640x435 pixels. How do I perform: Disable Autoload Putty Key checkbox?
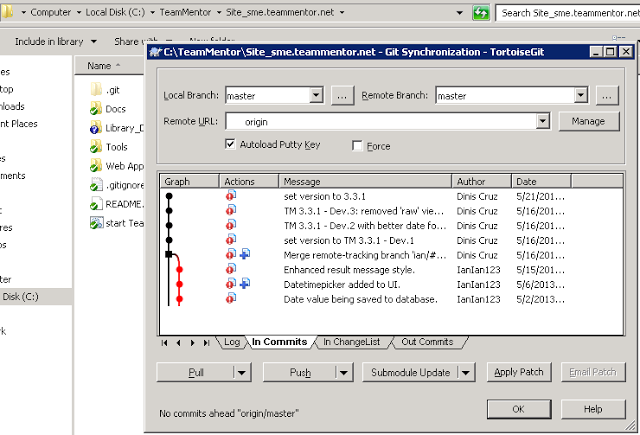point(232,145)
